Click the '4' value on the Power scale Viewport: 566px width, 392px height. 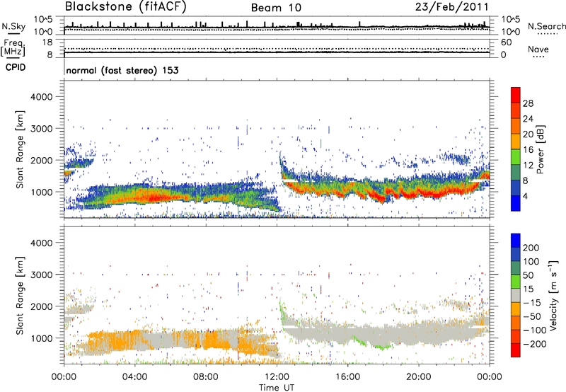click(x=526, y=197)
